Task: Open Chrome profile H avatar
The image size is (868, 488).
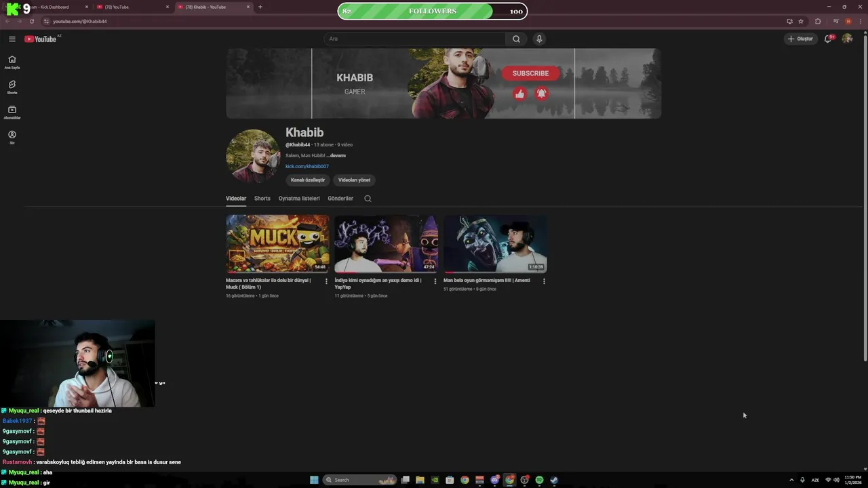Action: coord(848,21)
